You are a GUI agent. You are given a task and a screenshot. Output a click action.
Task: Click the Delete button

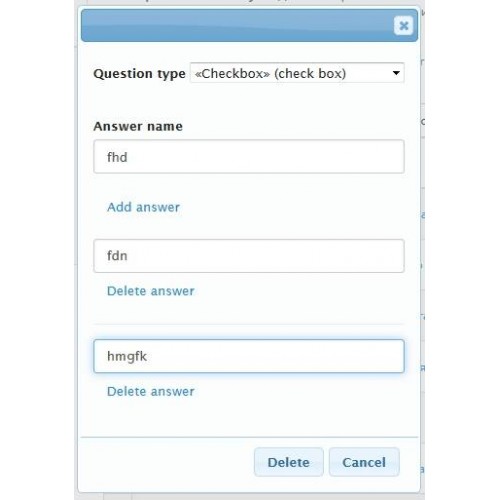click(289, 462)
